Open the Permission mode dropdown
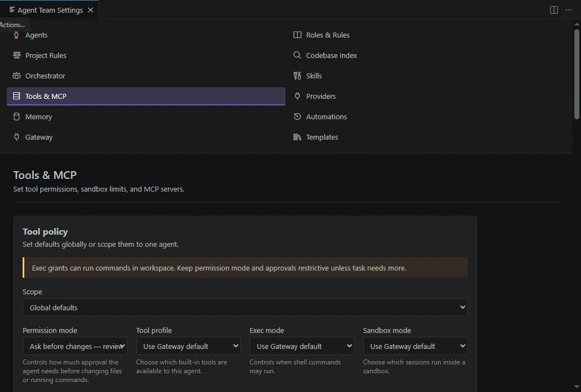Viewport: 581px width, 392px height. click(75, 346)
